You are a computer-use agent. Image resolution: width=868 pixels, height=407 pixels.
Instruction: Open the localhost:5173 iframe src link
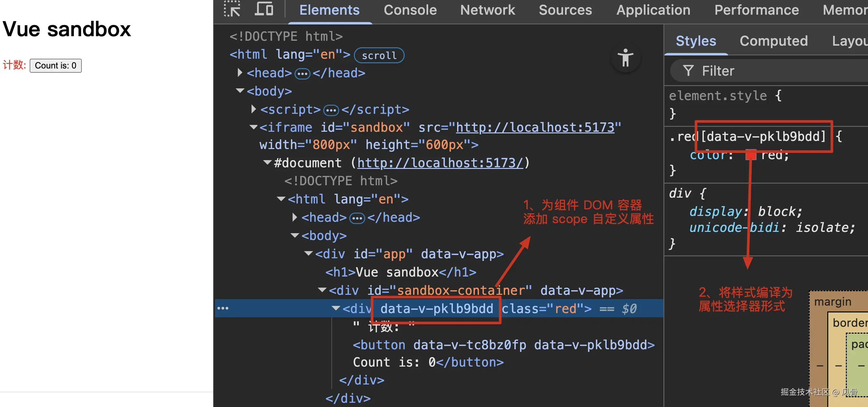(x=535, y=128)
